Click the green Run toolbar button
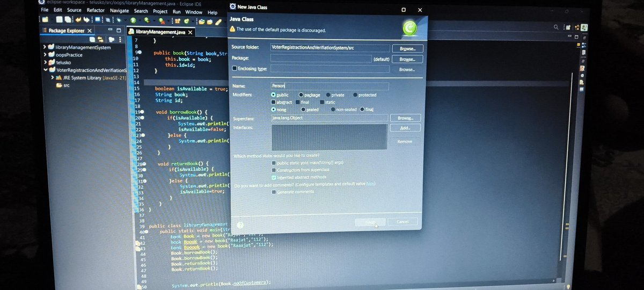Image resolution: width=644 pixels, height=290 pixels. coord(133,20)
